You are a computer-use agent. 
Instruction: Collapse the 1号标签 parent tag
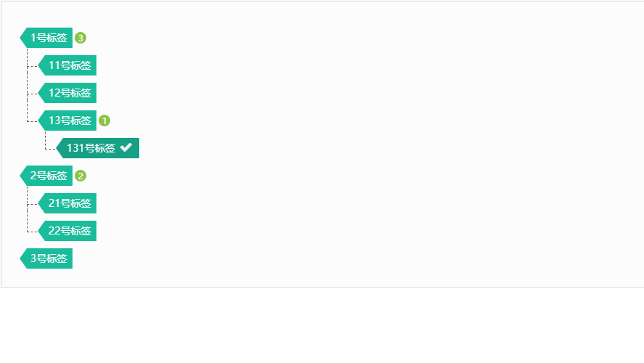click(x=46, y=38)
